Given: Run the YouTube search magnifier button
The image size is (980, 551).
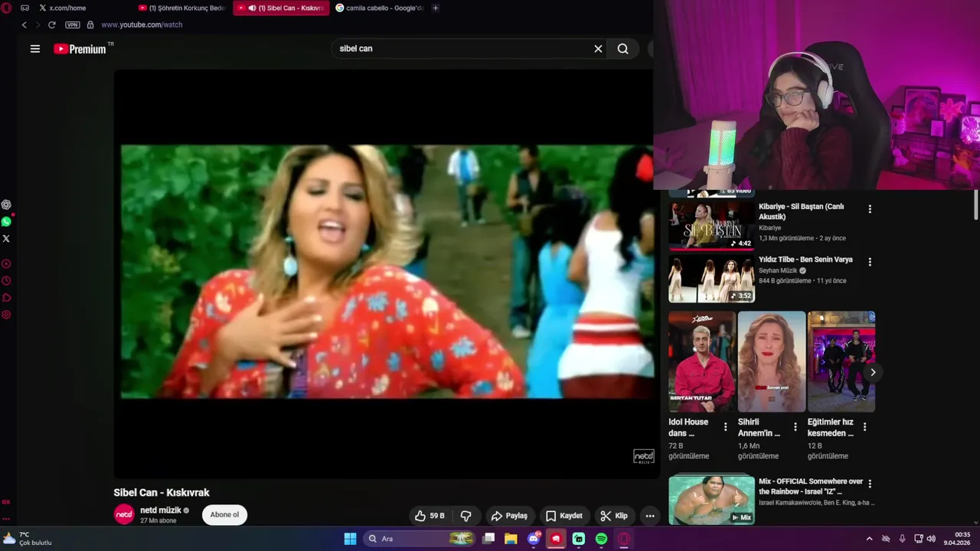Looking at the screenshot, I should pyautogui.click(x=623, y=49).
